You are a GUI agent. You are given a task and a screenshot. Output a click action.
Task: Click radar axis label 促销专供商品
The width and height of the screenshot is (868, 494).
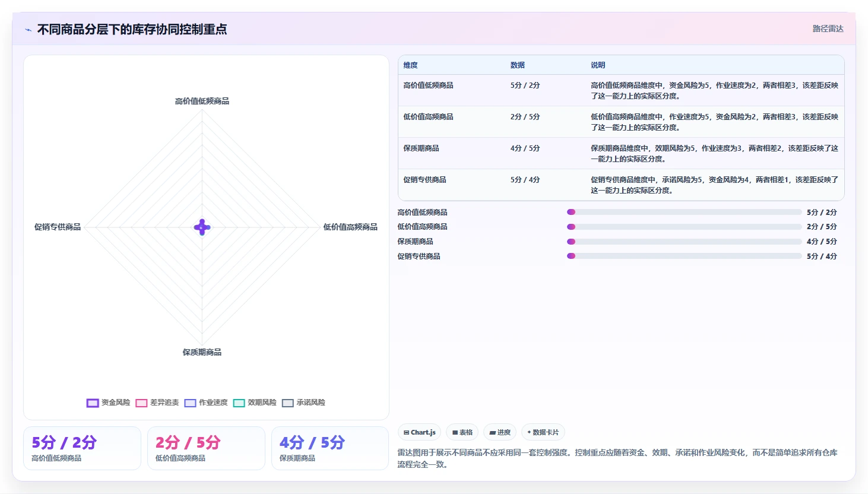(58, 227)
